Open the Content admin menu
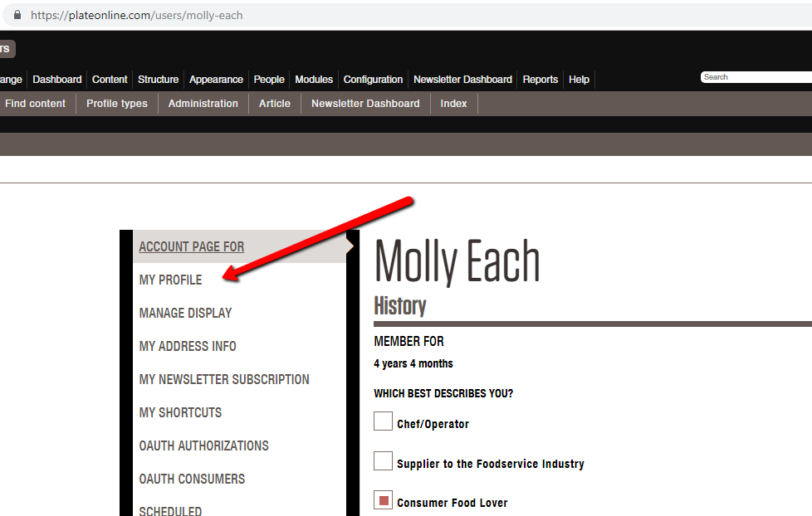 [110, 80]
